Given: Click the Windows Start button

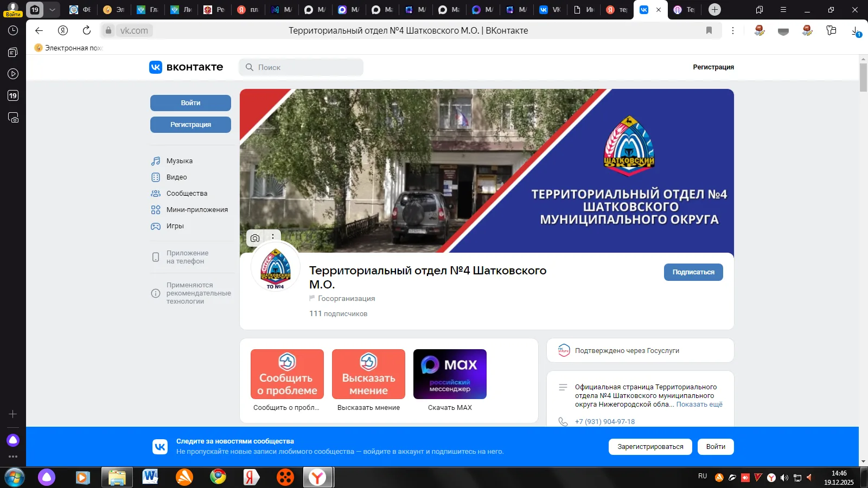Looking at the screenshot, I should (15, 477).
